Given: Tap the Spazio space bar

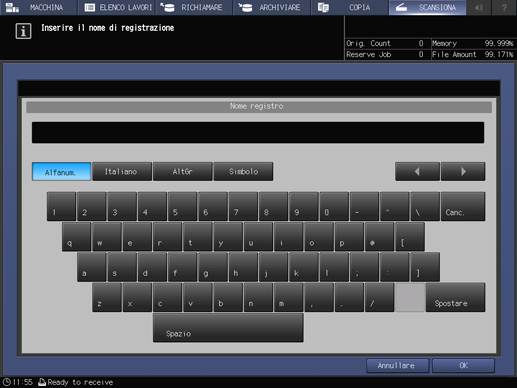Looking at the screenshot, I should click(x=228, y=328).
